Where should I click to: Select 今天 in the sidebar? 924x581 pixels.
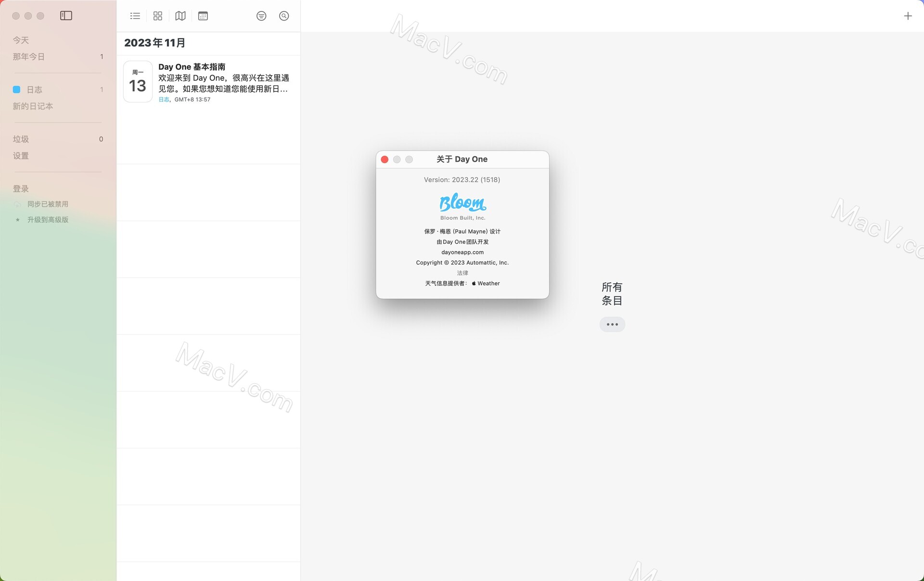[21, 40]
